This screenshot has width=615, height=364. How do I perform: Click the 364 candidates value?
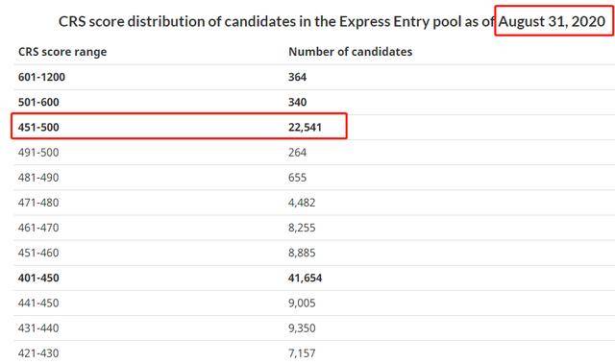point(297,77)
